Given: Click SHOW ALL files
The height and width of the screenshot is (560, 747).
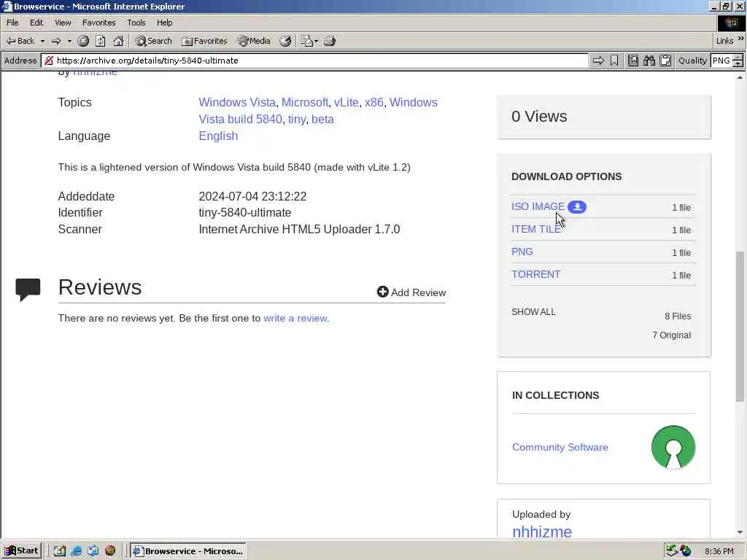Looking at the screenshot, I should tap(533, 312).
